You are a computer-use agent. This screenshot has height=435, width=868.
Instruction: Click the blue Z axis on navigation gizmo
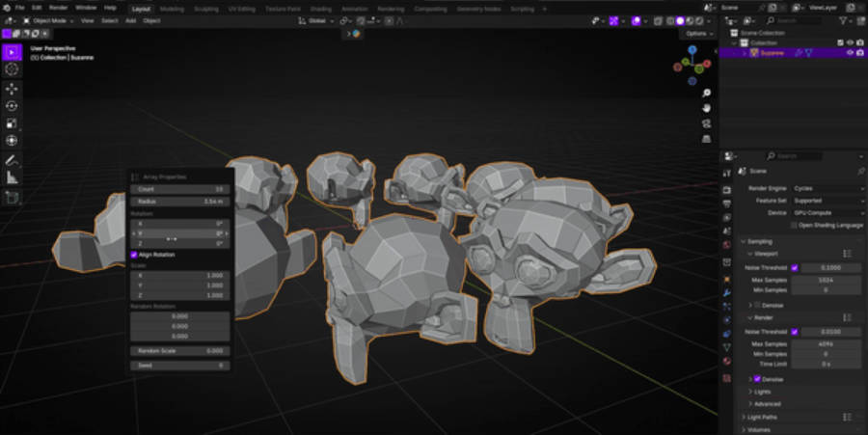tap(692, 50)
